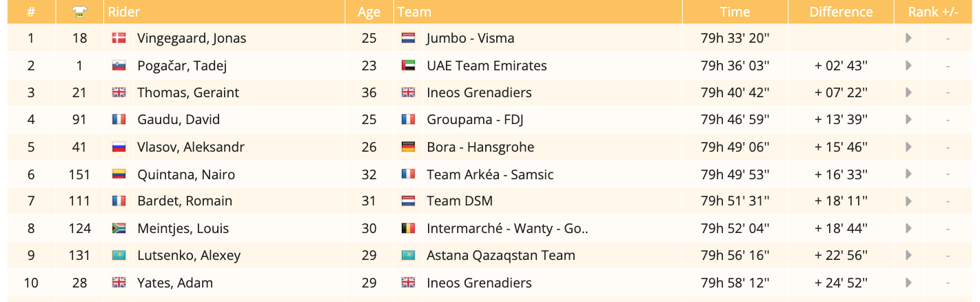Click Belgium flag beside Intermarché team

408,228
